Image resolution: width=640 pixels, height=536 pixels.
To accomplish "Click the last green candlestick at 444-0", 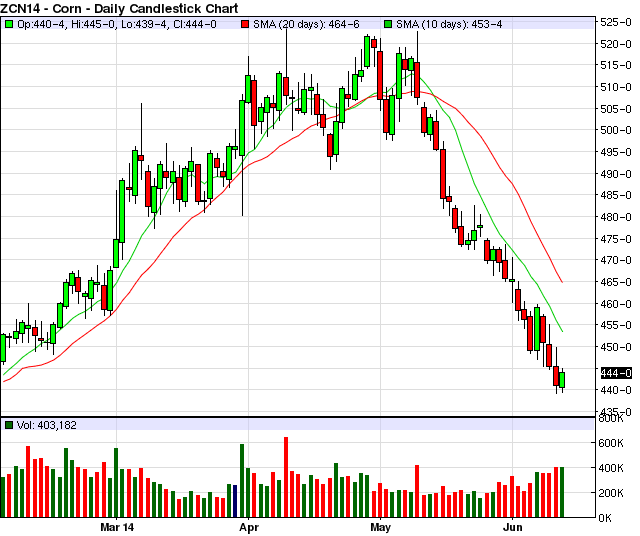I will click(562, 380).
